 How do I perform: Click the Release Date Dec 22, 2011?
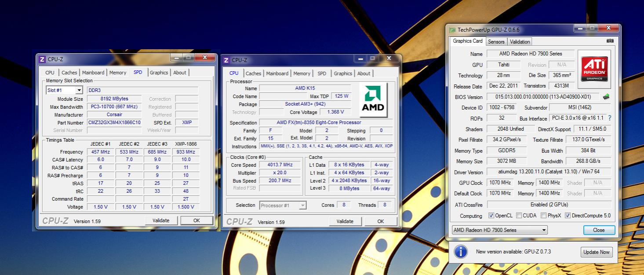[x=503, y=86]
